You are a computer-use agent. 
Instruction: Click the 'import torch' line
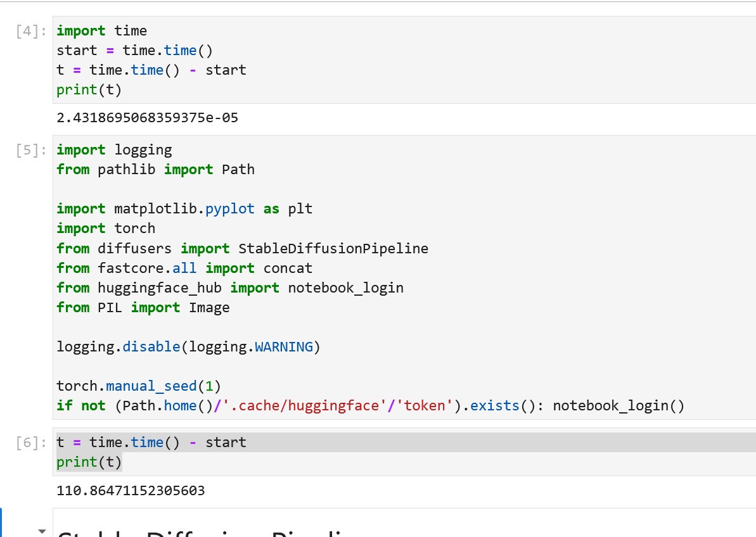point(106,229)
